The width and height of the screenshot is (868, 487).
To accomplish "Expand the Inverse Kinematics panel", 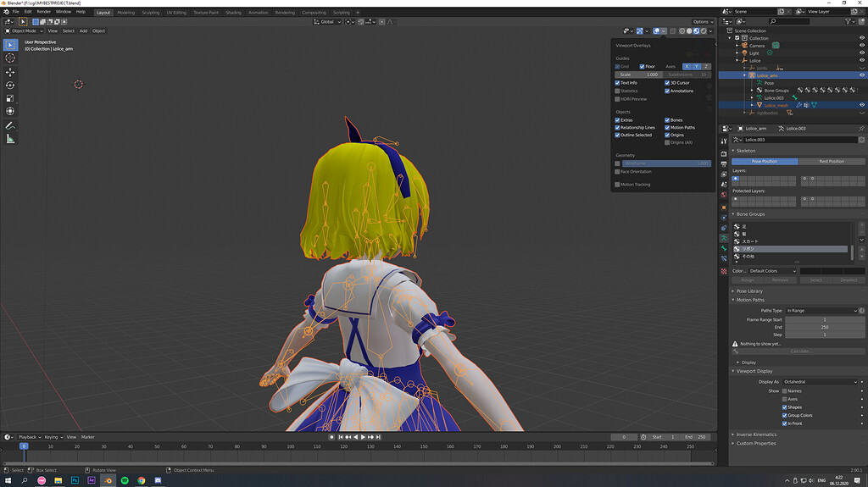I will 755,434.
